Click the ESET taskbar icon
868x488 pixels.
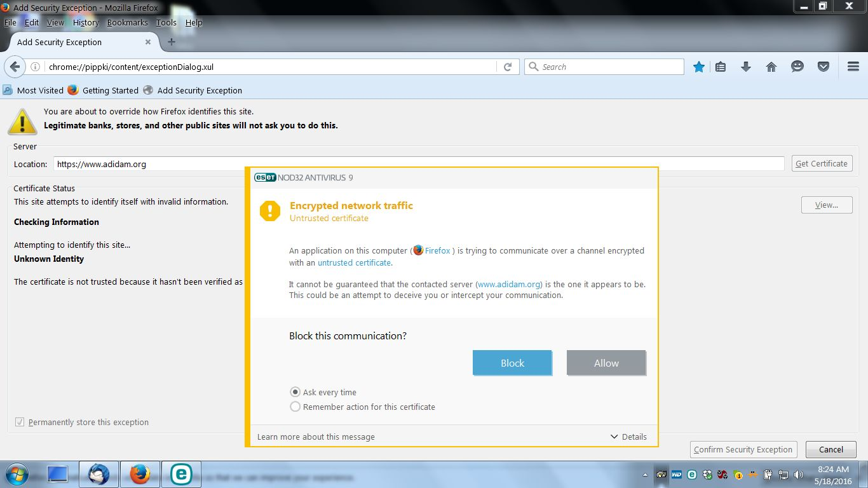[x=181, y=474]
